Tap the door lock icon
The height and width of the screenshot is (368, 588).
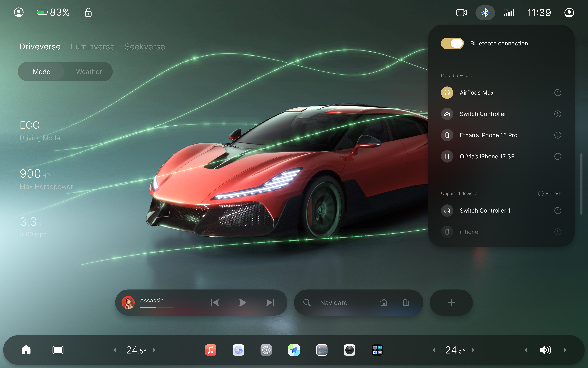pyautogui.click(x=88, y=12)
